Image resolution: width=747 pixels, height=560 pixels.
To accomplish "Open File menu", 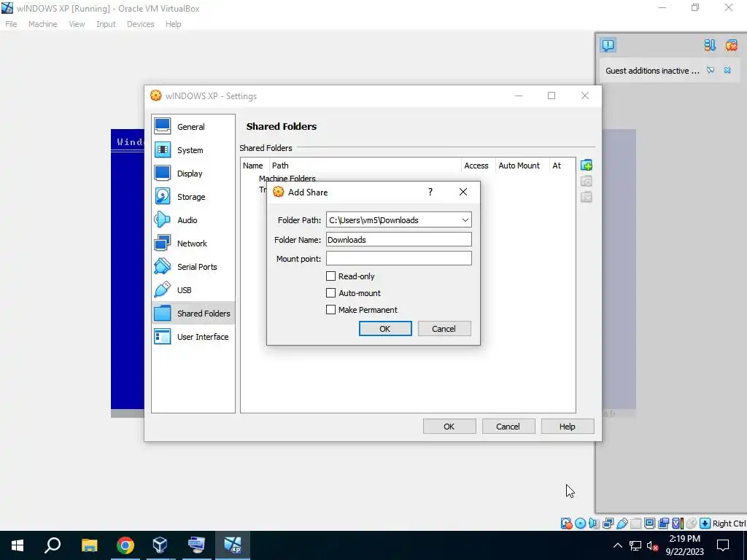I will [11, 24].
